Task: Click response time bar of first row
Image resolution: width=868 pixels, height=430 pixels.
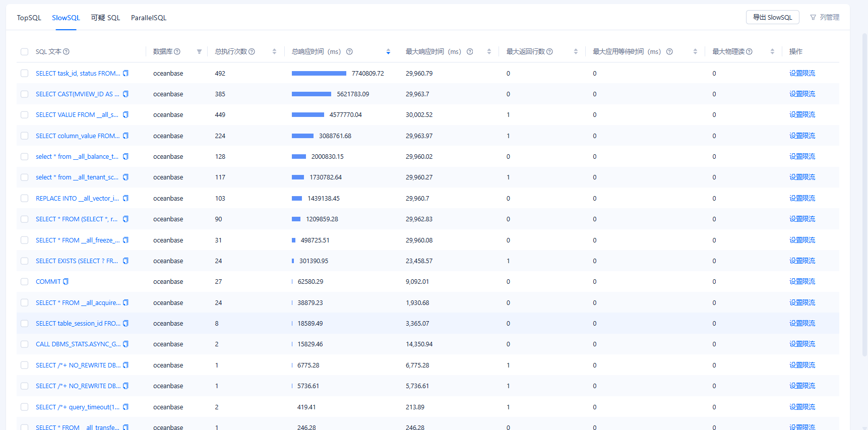Action: 319,74
